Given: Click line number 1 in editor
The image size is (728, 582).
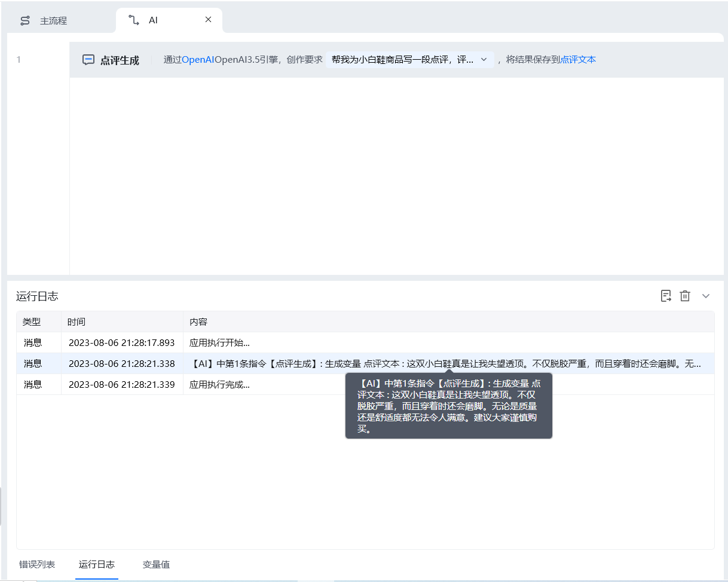Looking at the screenshot, I should (19, 60).
